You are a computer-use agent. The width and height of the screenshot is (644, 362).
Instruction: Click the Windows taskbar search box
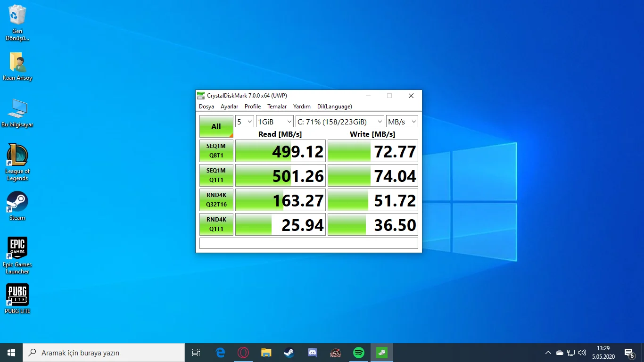[x=104, y=353]
